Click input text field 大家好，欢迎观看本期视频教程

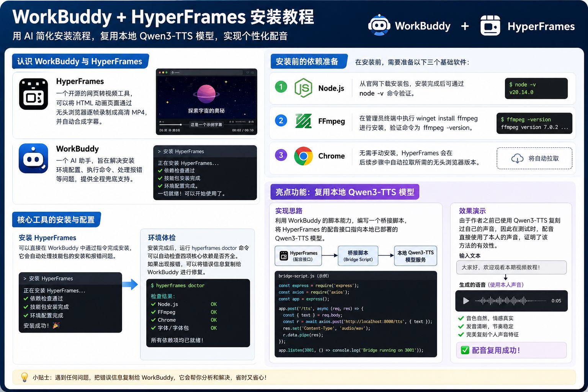point(511,267)
